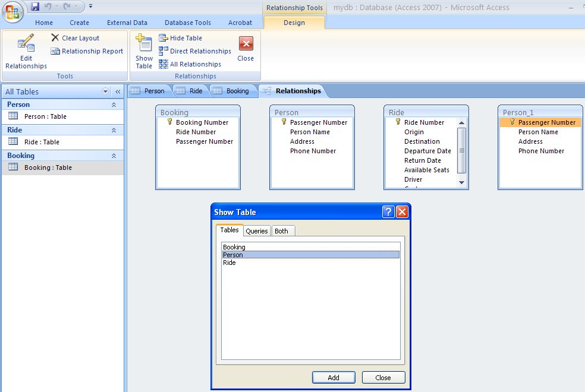Collapse the navigation pane with the chevron
585x392 pixels.
(118, 91)
